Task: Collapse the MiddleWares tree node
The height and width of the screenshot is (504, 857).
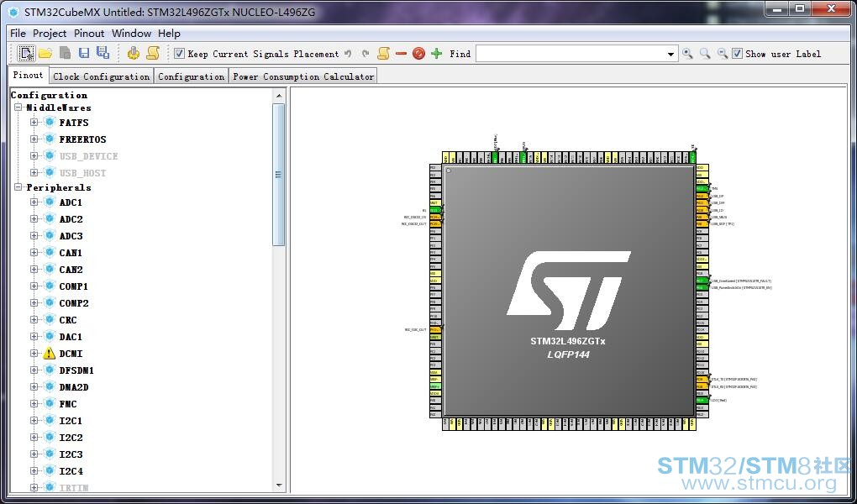Action: [18, 108]
